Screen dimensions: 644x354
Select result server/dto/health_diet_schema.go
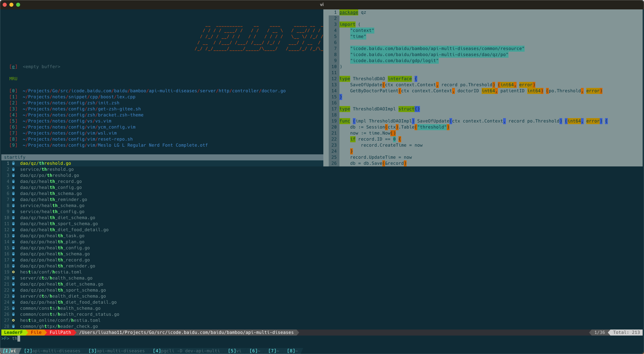pyautogui.click(x=63, y=296)
